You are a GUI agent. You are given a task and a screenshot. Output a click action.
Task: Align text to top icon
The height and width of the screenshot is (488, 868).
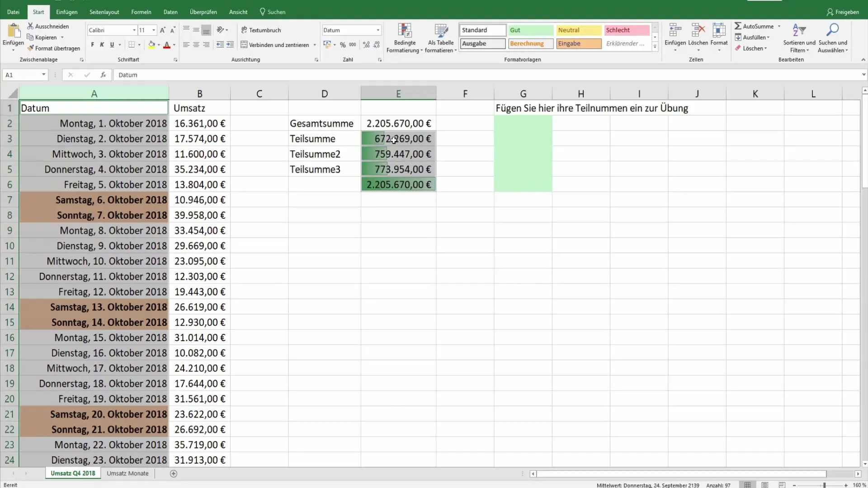pos(186,30)
